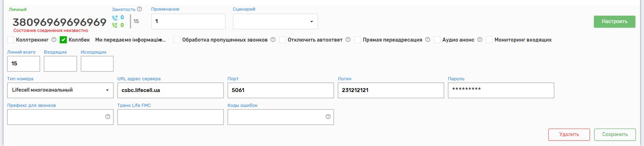Click help icon beside Обработка пропущенных звонков
The height and width of the screenshot is (146, 644).
point(273,40)
